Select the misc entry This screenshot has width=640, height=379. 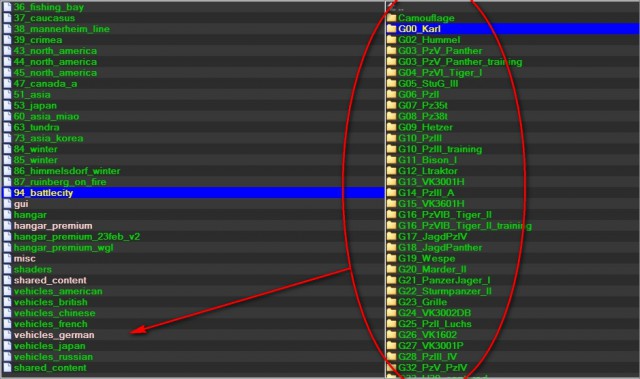click(x=24, y=259)
